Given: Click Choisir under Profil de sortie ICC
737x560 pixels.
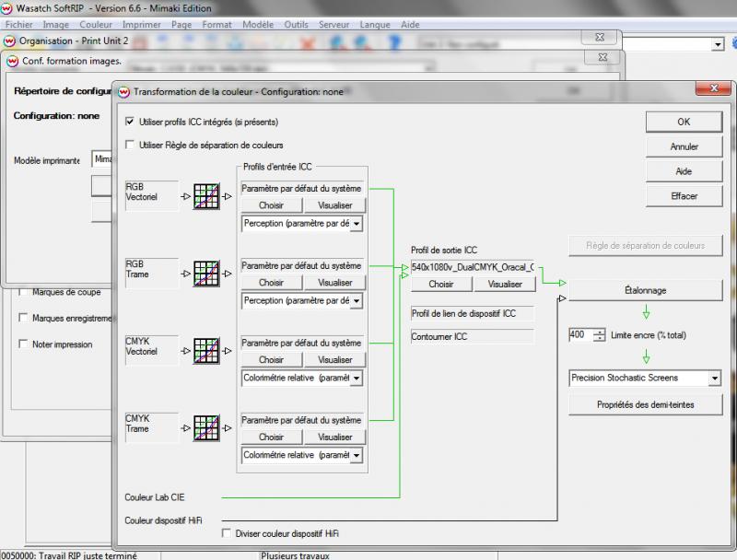Looking at the screenshot, I should pos(441,285).
